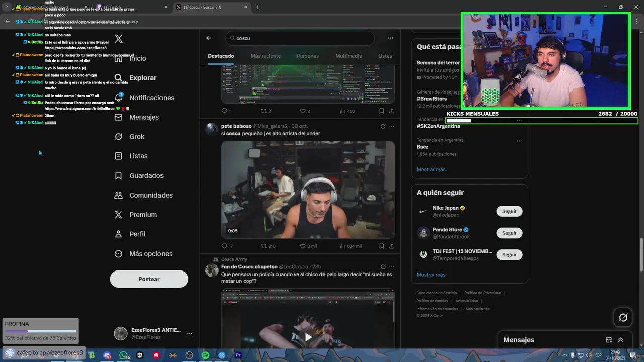Click the Postear button
Image resolution: width=644 pixels, height=362 pixels.
pos(149,279)
